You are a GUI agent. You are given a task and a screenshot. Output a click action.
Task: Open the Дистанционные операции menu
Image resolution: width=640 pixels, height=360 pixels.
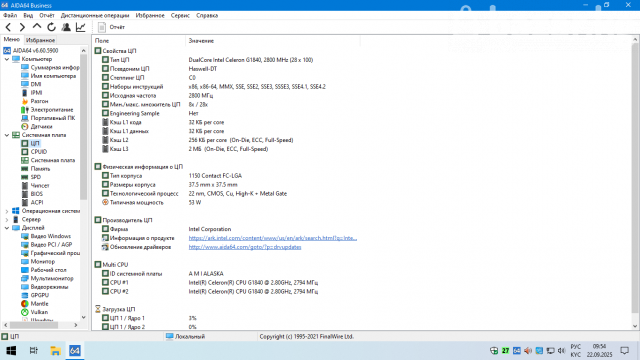[95, 16]
